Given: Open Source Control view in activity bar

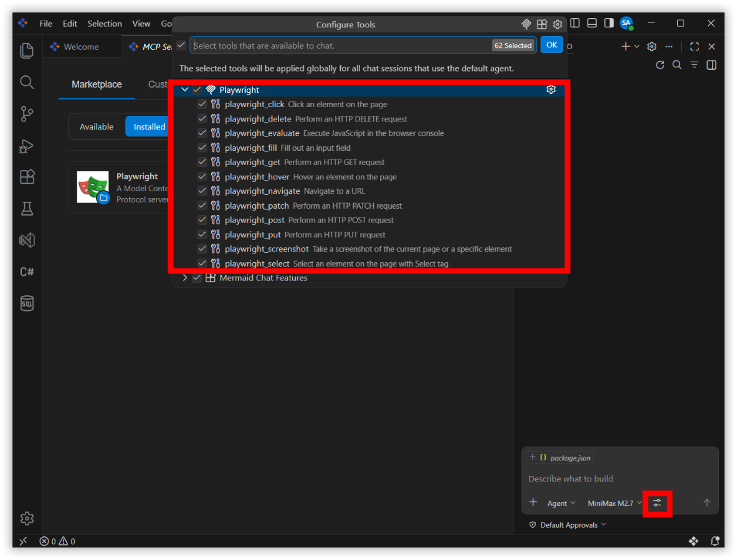Looking at the screenshot, I should pyautogui.click(x=27, y=114).
